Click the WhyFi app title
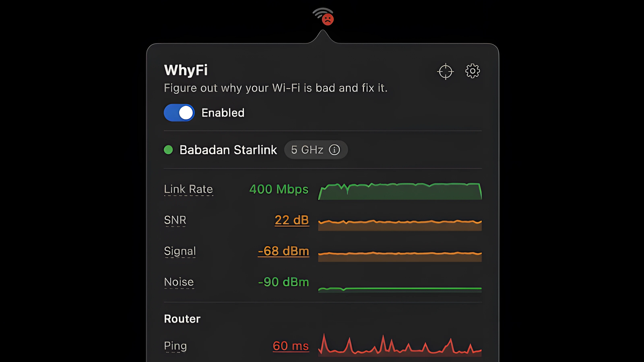 [186, 70]
